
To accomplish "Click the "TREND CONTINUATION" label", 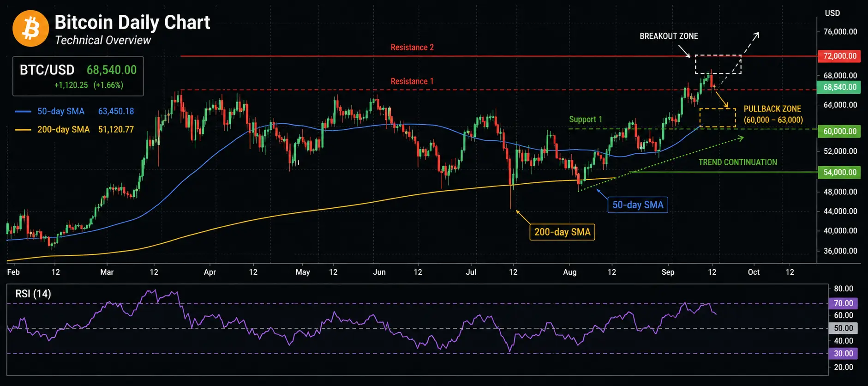I will tap(738, 163).
